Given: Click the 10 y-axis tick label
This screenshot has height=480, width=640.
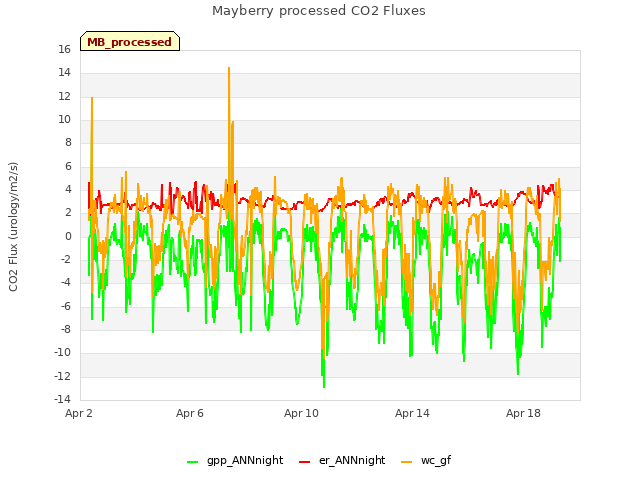Looking at the screenshot, I should click(64, 120).
